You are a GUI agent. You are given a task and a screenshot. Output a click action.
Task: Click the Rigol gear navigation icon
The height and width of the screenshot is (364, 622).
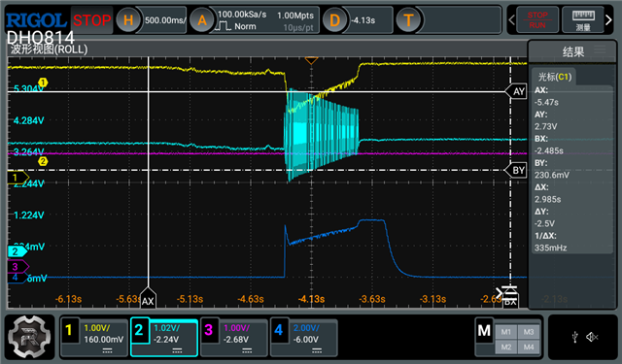(29, 337)
